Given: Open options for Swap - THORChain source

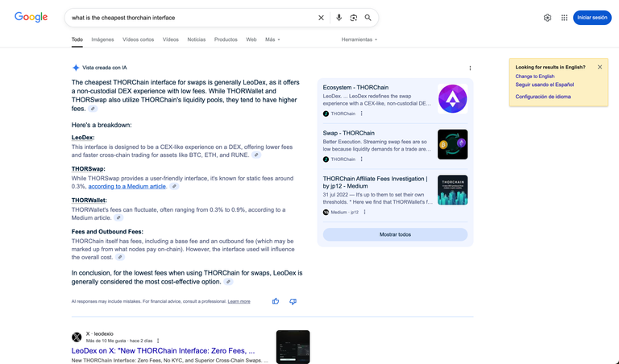Looking at the screenshot, I should click(361, 159).
